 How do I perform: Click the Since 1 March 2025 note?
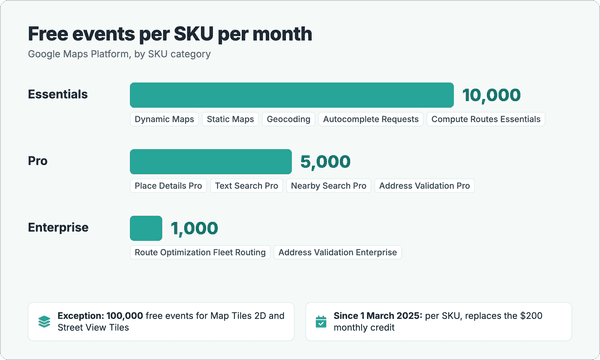[x=439, y=321]
